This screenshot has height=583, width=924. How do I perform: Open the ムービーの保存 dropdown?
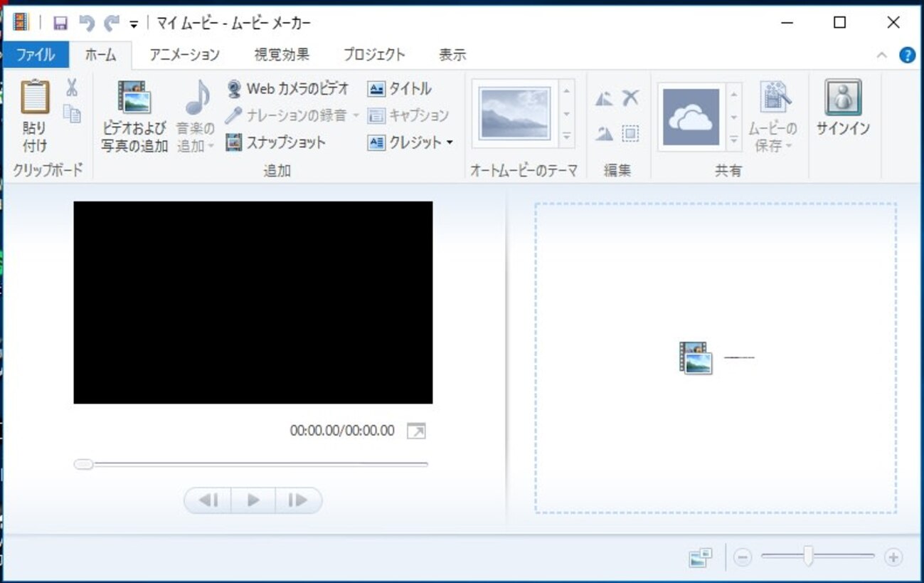click(772, 117)
